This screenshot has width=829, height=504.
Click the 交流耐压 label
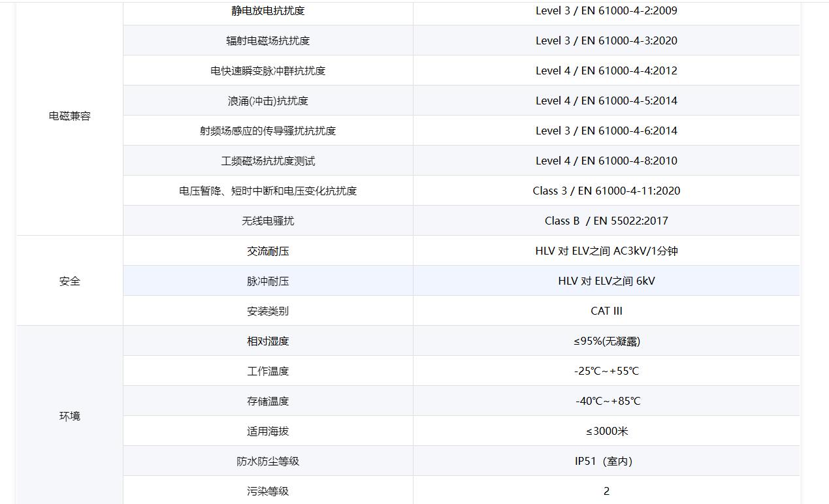(268, 251)
